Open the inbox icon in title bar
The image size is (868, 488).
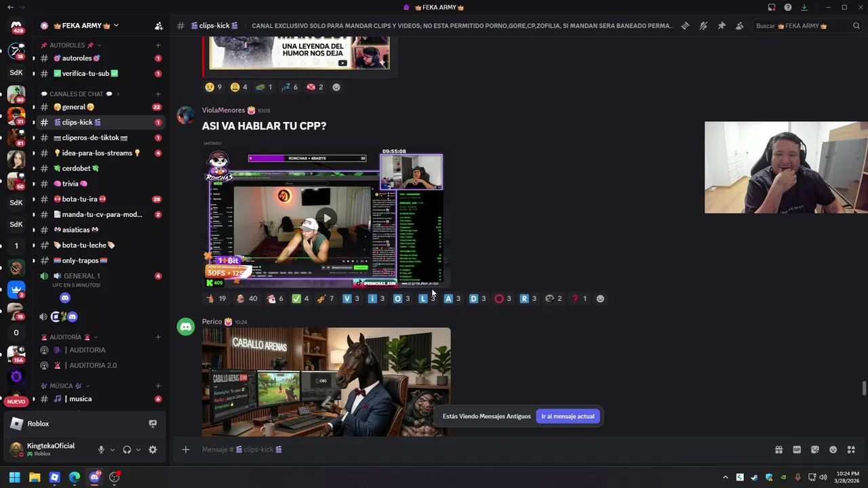tap(772, 7)
